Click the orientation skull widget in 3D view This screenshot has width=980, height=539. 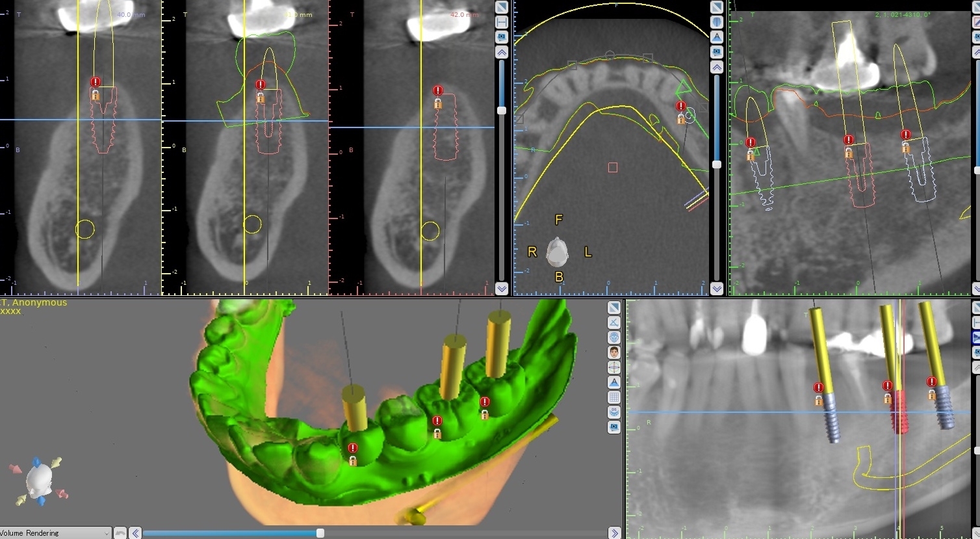39,481
